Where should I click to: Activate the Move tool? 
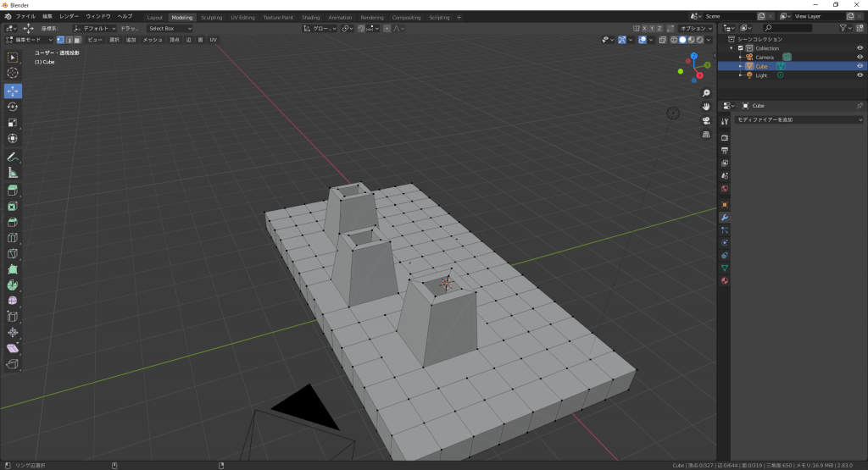[x=12, y=91]
